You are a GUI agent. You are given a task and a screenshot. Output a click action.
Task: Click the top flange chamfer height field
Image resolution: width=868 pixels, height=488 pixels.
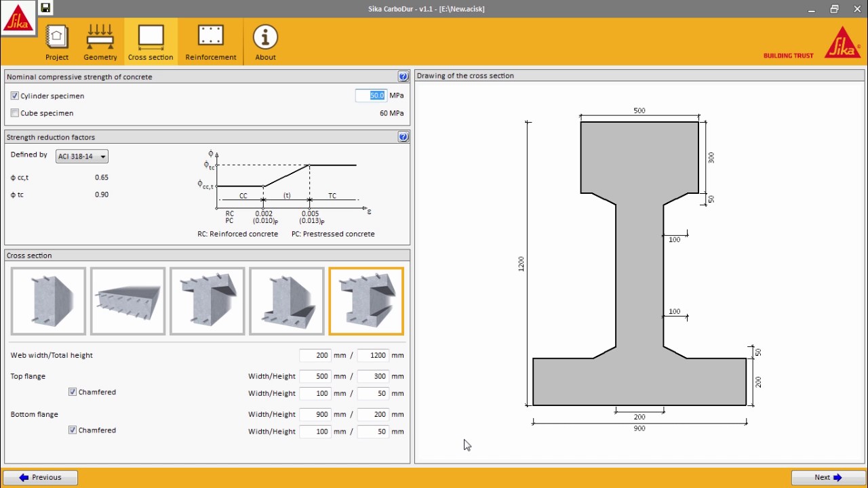tap(372, 393)
